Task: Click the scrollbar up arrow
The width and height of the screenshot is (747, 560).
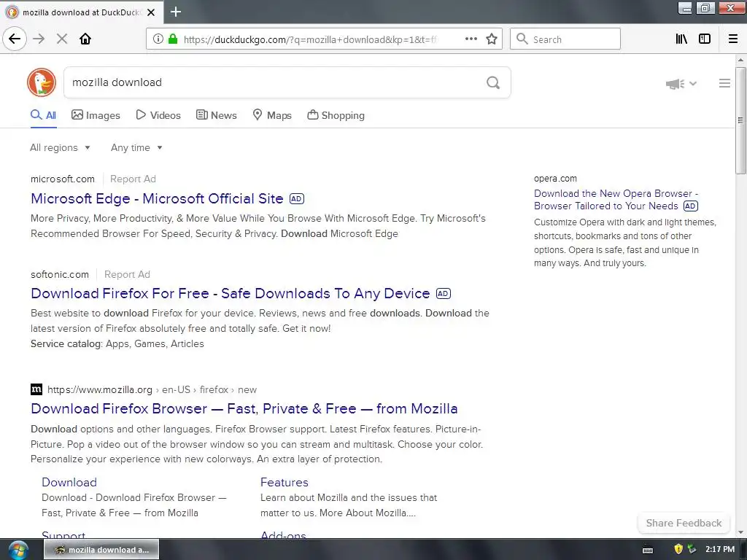Action: 740,60
